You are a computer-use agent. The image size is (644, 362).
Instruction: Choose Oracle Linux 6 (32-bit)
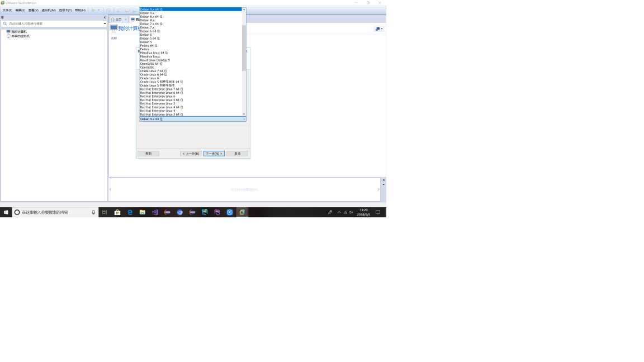191,78
